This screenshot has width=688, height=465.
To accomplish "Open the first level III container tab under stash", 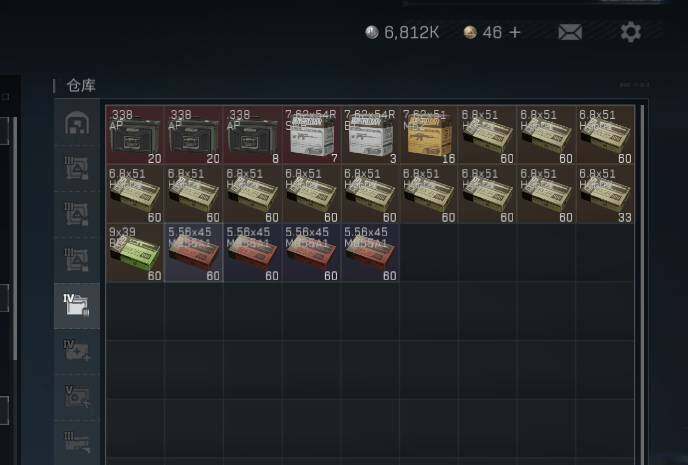I will [x=77, y=168].
